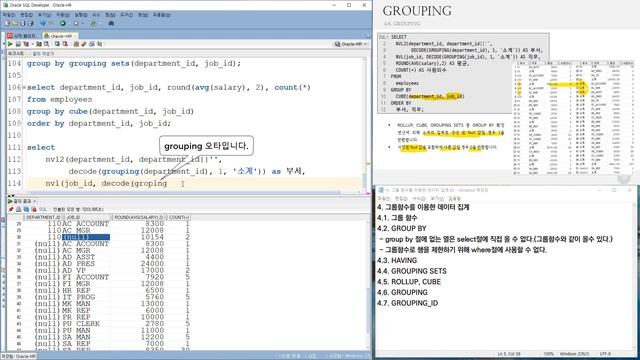The image size is (640, 360).
Task: Collapse the code fold marker at line 106
Action: (x=24, y=87)
